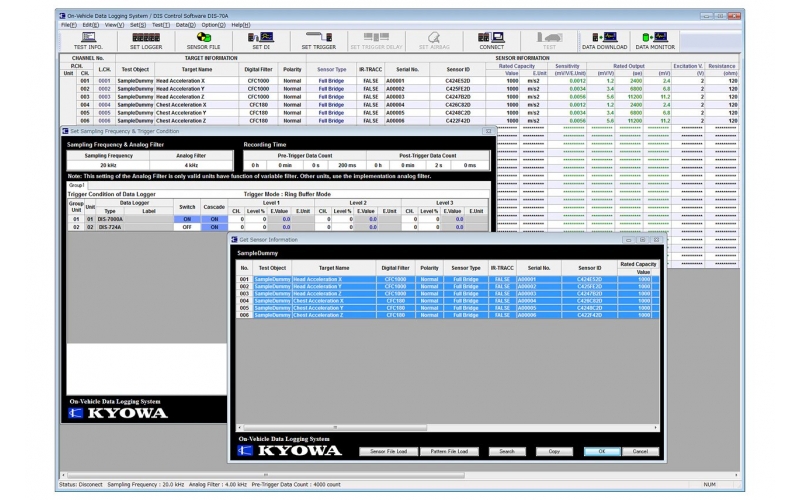This screenshot has width=800, height=500.
Task: Open the Test menu
Action: [160, 25]
